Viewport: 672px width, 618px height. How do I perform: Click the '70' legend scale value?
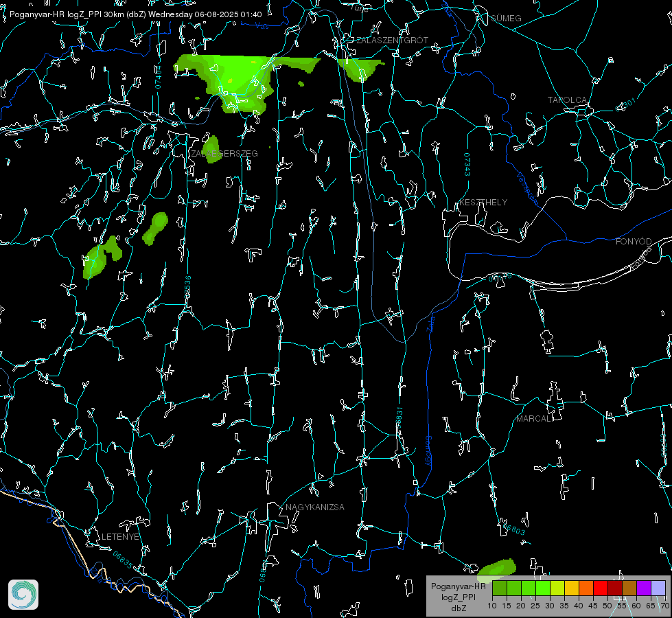point(664,606)
